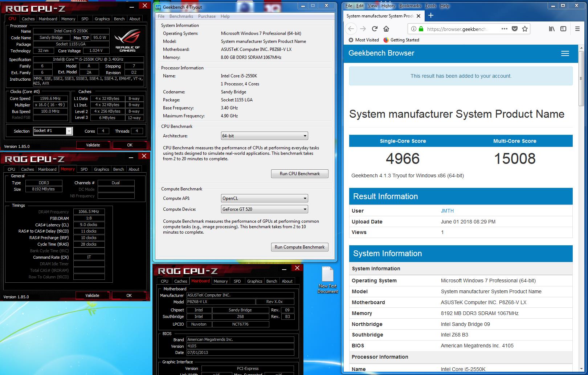Open Architecture 64-bit dropdown in Geekbench
This screenshot has width=588, height=375.
click(265, 136)
